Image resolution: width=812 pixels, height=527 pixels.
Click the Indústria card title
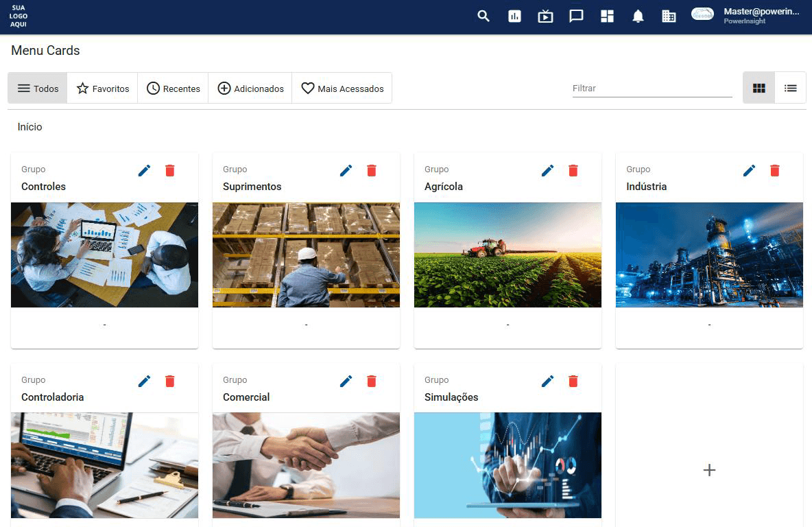[x=646, y=187]
